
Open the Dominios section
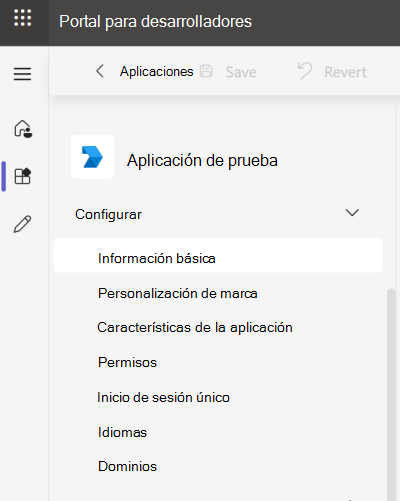pyautogui.click(x=127, y=466)
